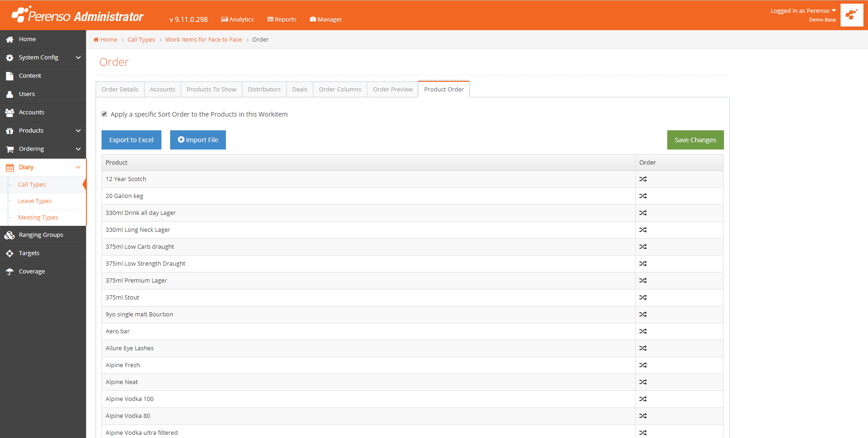Open the Products To Show tab
Image resolution: width=868 pixels, height=438 pixels.
211,89
